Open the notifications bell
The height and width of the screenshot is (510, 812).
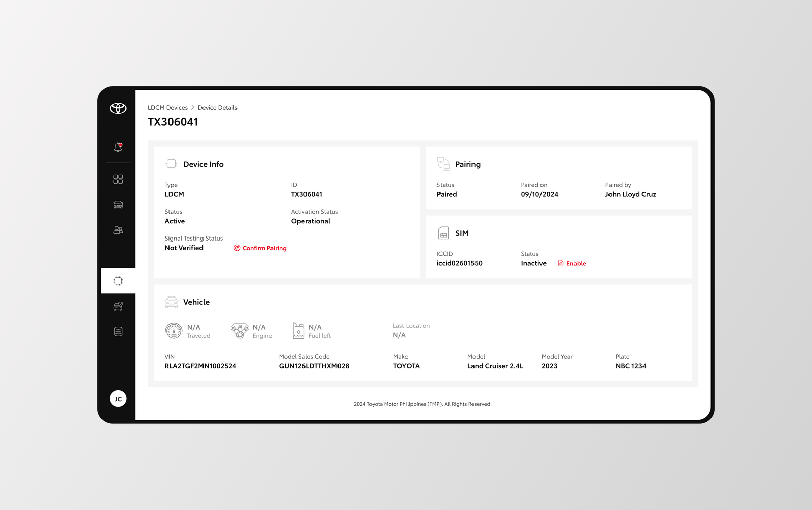pos(118,147)
